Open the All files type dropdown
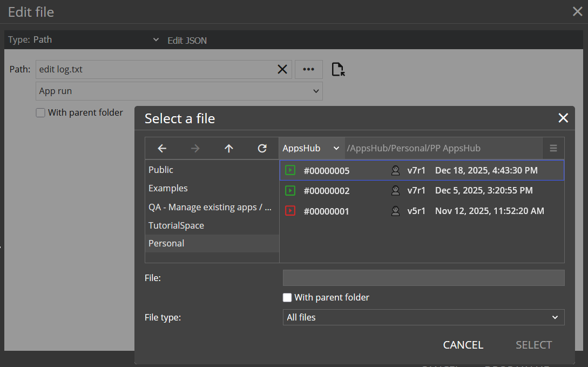Image resolution: width=588 pixels, height=367 pixels. pos(423,317)
